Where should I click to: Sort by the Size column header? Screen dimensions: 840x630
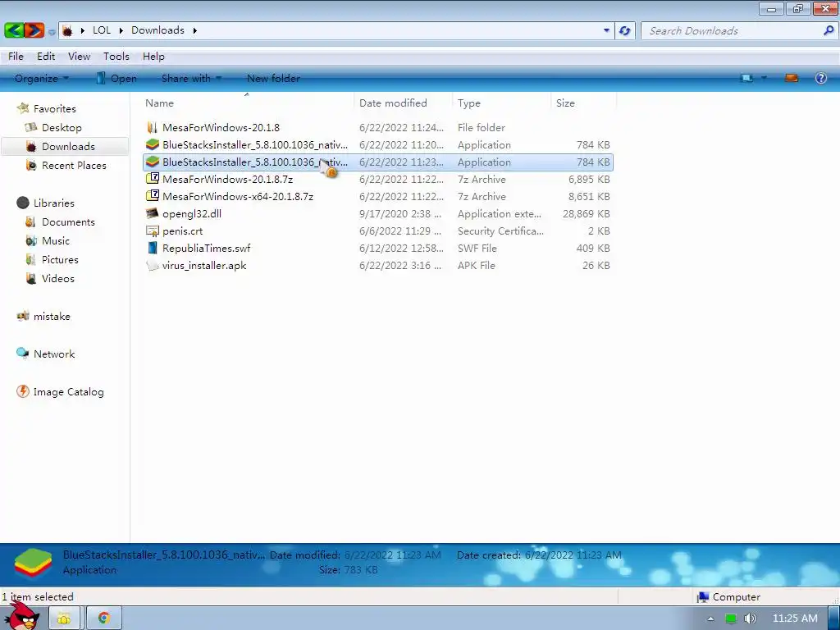click(565, 103)
